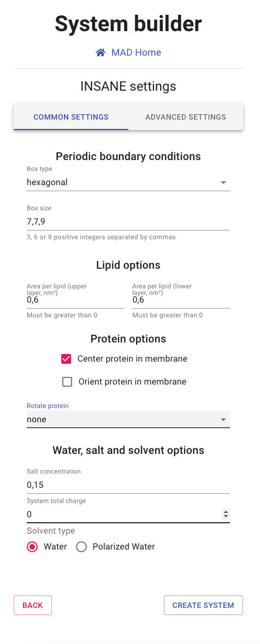
Task: Expand the Box type dropdown arrow
Action: tap(223, 182)
